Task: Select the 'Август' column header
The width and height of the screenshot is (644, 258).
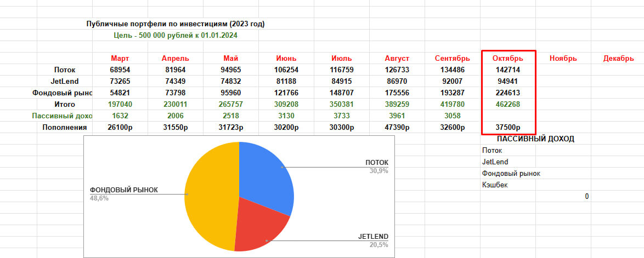Action: pyautogui.click(x=397, y=58)
